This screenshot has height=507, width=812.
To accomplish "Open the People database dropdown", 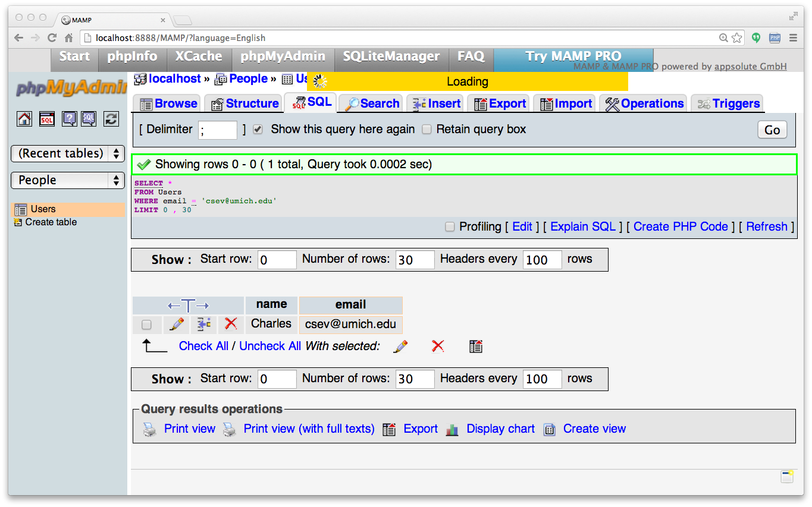I will [68, 180].
